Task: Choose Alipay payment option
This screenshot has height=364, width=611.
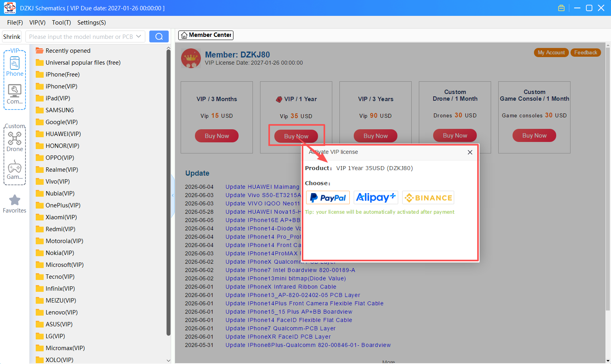Action: 376,197
